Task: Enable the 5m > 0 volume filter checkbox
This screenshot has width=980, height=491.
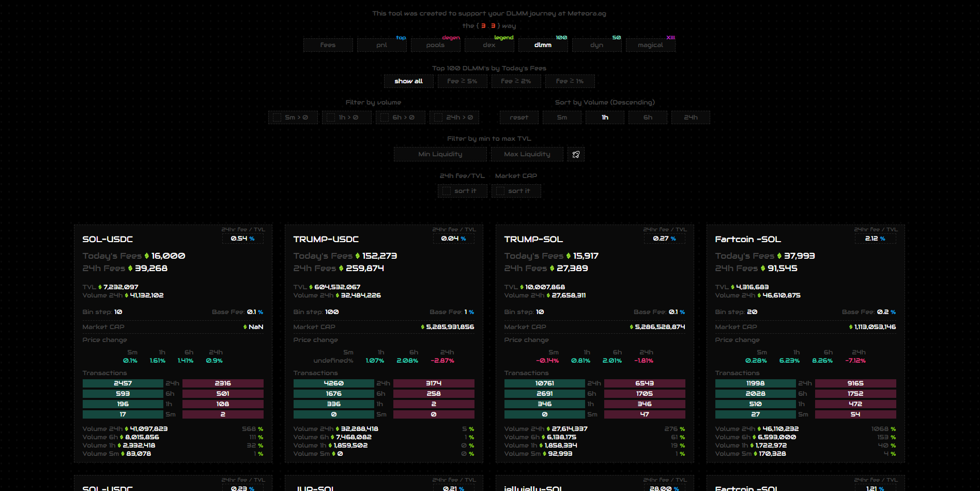Action: click(x=277, y=117)
